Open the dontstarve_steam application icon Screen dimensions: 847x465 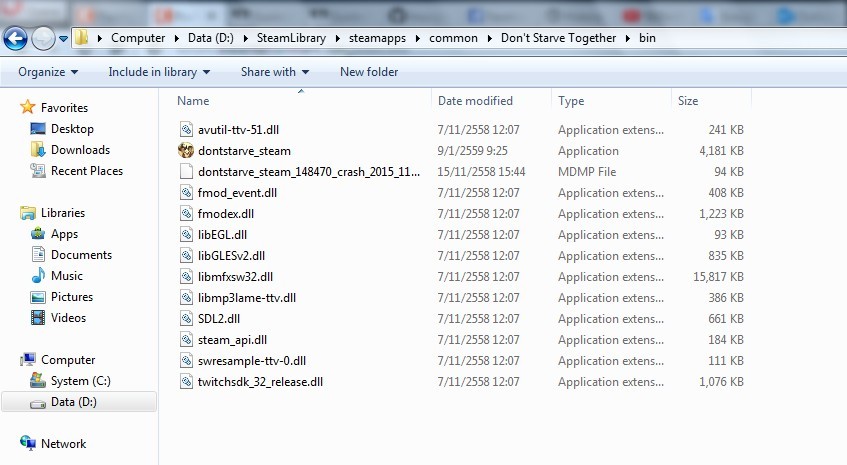pyautogui.click(x=186, y=151)
